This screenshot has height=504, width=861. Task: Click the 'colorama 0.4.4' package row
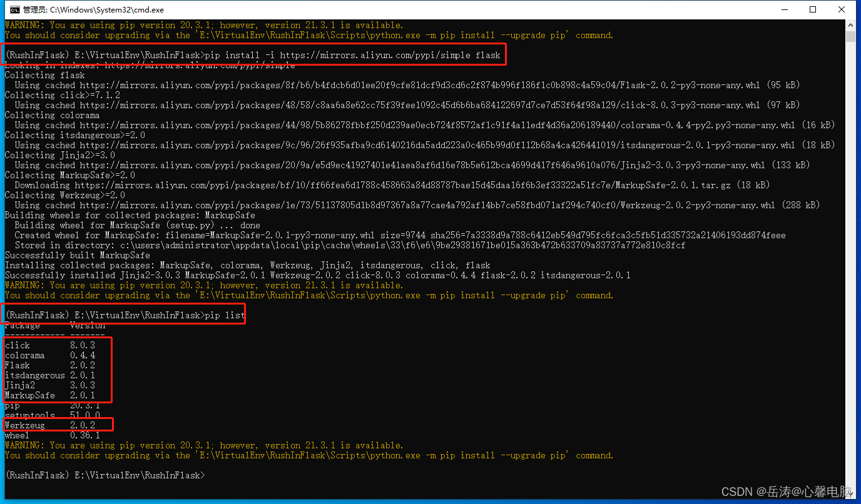point(50,355)
